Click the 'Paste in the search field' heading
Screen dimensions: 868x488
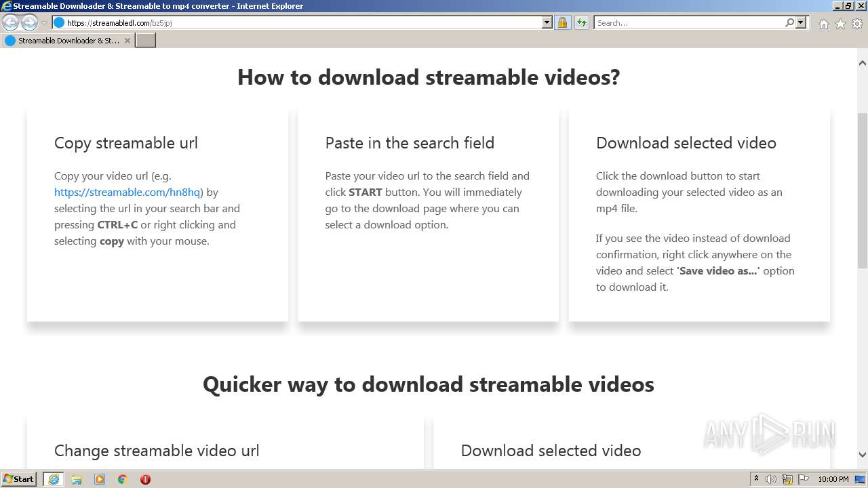410,143
